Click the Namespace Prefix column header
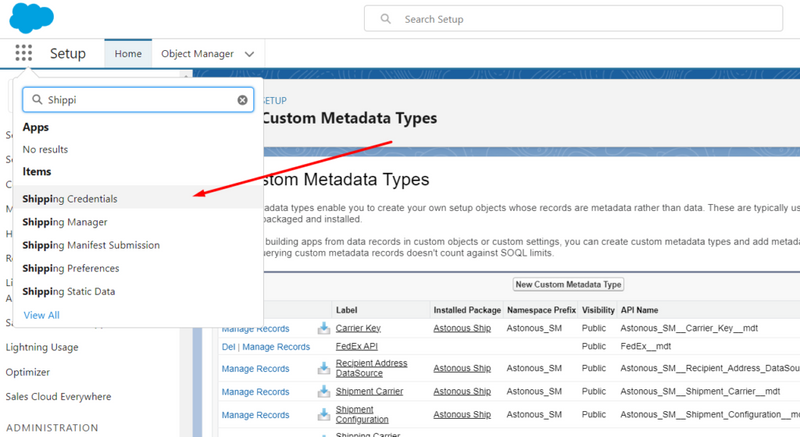This screenshot has height=437, width=800. click(541, 310)
